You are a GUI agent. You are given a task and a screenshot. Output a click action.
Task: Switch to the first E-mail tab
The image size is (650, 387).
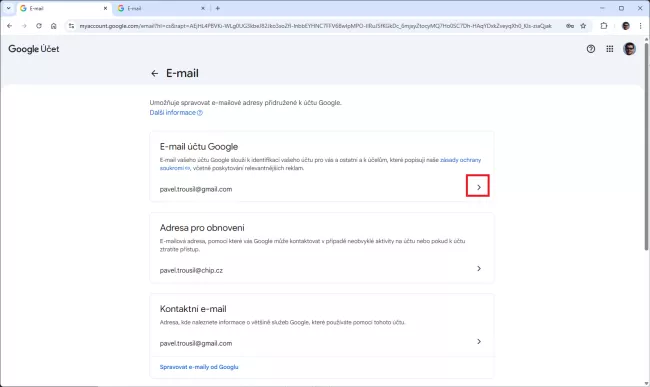coord(64,8)
